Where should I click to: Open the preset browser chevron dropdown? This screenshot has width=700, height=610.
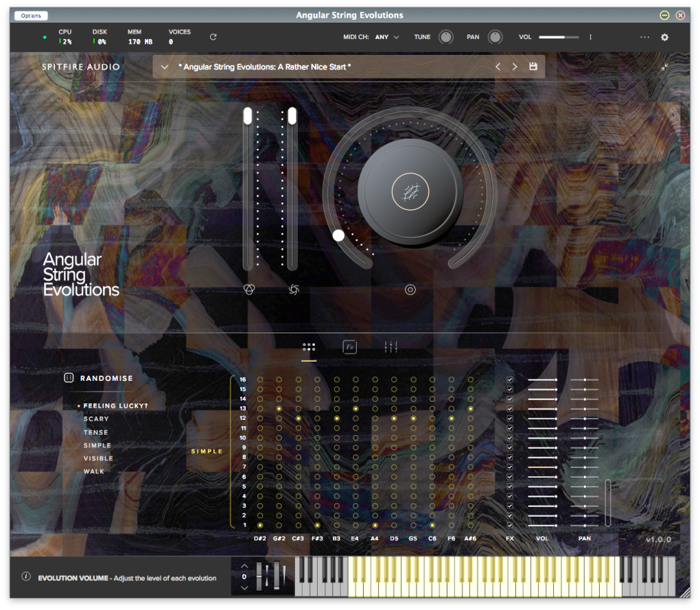(164, 67)
